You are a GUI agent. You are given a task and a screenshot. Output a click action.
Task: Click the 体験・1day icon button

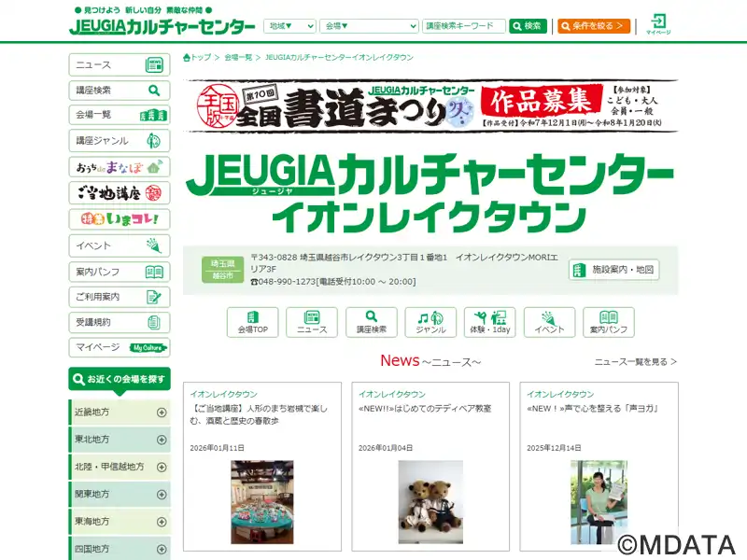tap(489, 322)
